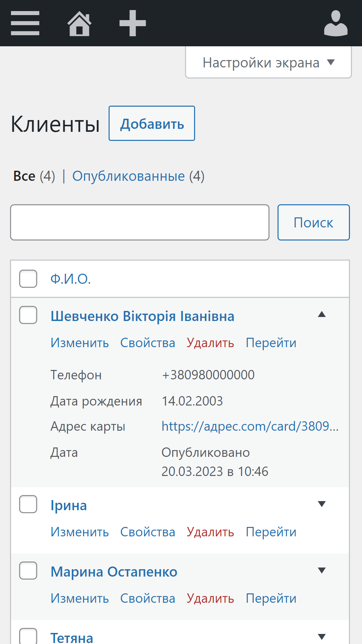Click the plus icon to add new
Image resolution: width=362 pixels, height=644 pixels.
pos(133,23)
